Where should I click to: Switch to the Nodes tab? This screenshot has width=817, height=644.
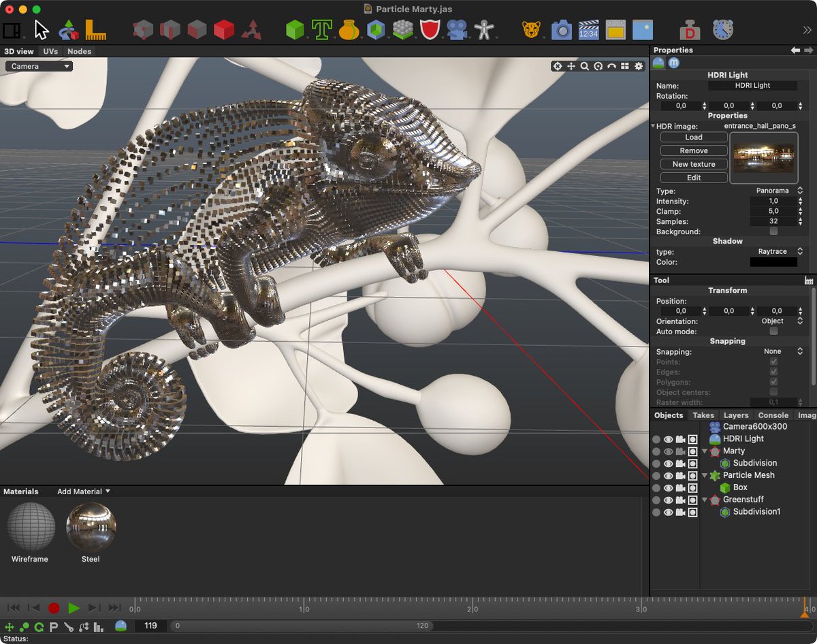80,51
